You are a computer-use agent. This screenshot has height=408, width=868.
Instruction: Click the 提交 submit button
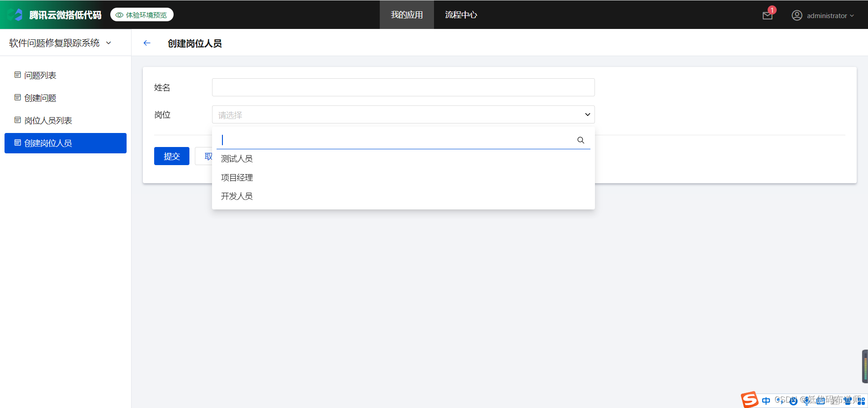tap(172, 156)
